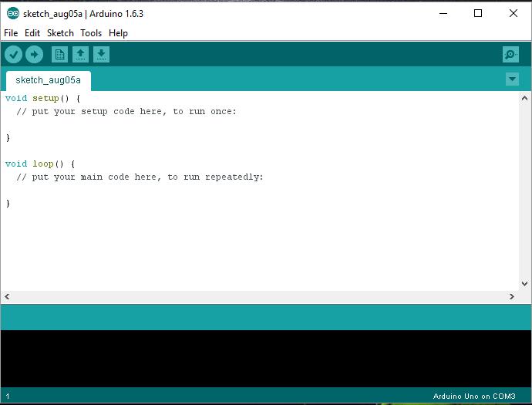This screenshot has width=532, height=405.
Task: Click the editor scroll up arrow
Action: 524,99
